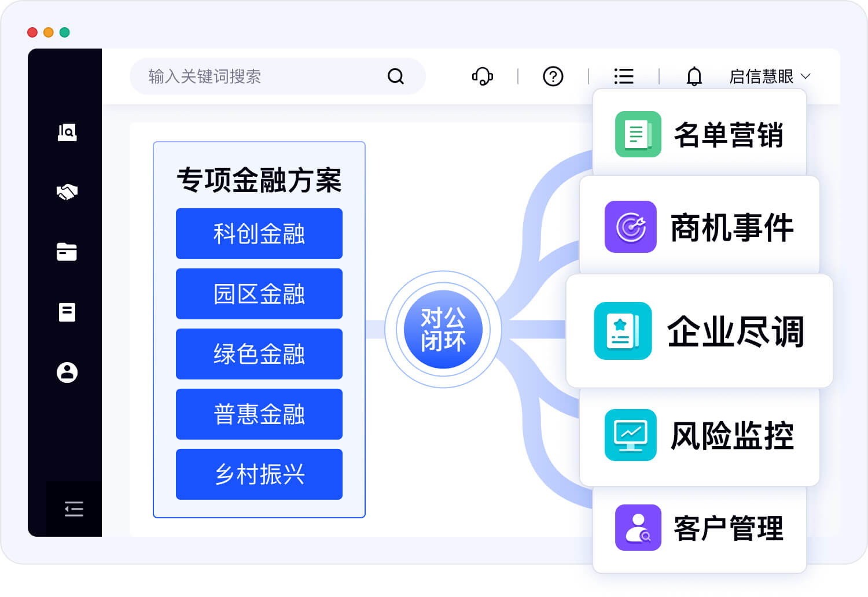Open the document notes sidebar icon
868x597 pixels.
pyautogui.click(x=67, y=312)
